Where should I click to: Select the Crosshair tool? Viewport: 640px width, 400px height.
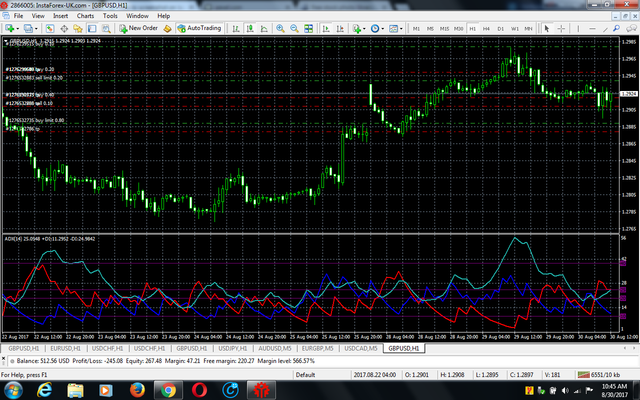coord(561,29)
